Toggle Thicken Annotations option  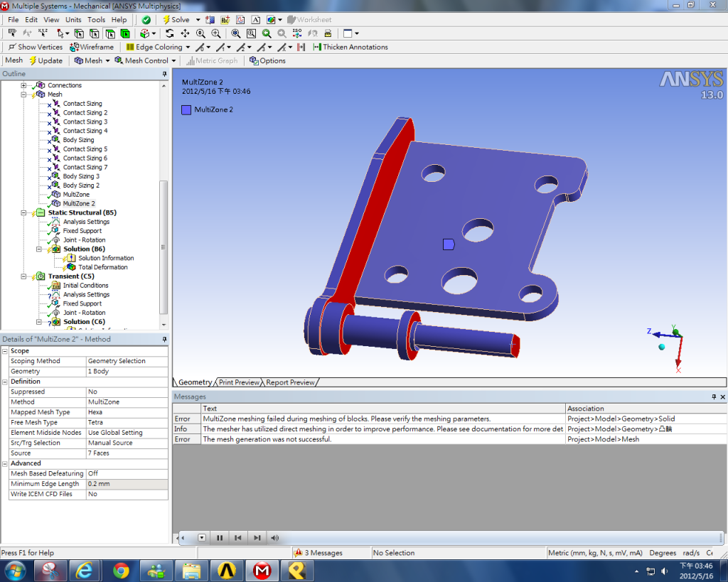[350, 47]
